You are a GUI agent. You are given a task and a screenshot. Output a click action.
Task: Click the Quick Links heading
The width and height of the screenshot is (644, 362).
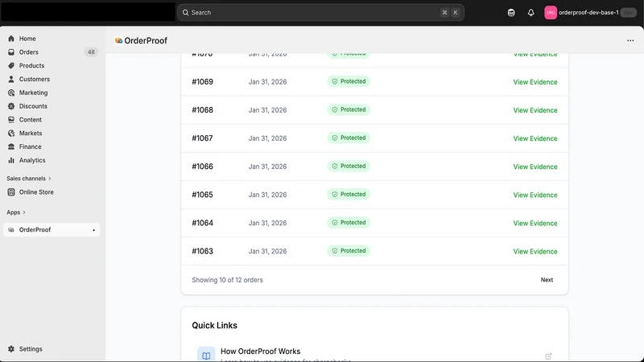coord(214,326)
